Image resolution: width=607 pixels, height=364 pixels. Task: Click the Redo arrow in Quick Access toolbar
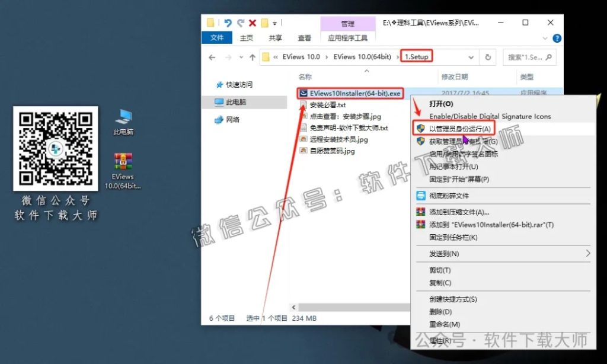coord(241,23)
